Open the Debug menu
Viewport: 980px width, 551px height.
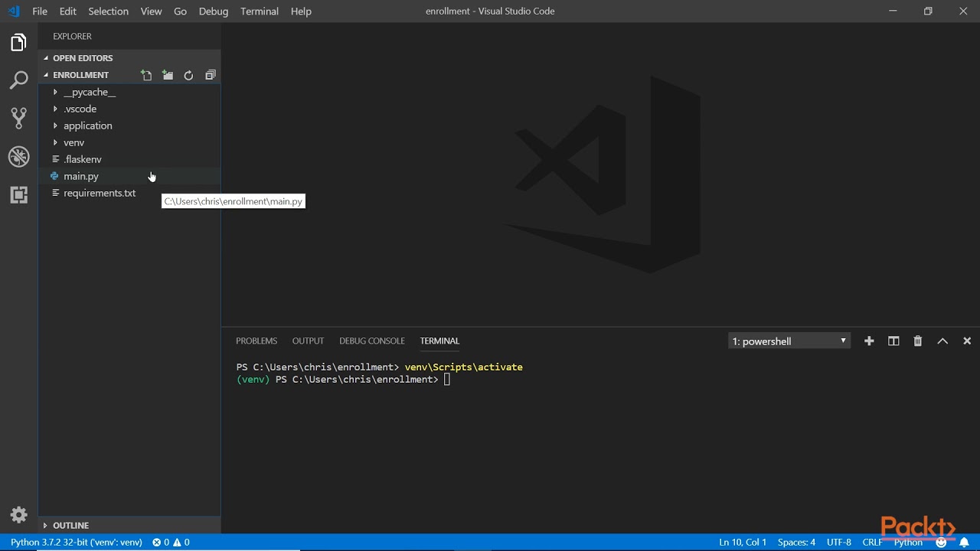pyautogui.click(x=214, y=11)
